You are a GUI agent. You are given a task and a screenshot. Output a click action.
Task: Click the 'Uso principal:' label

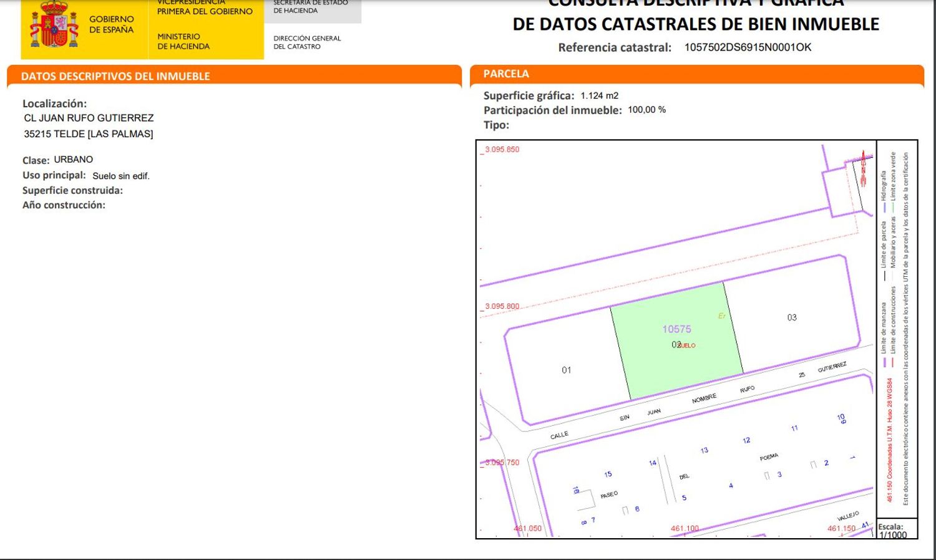[x=54, y=175]
